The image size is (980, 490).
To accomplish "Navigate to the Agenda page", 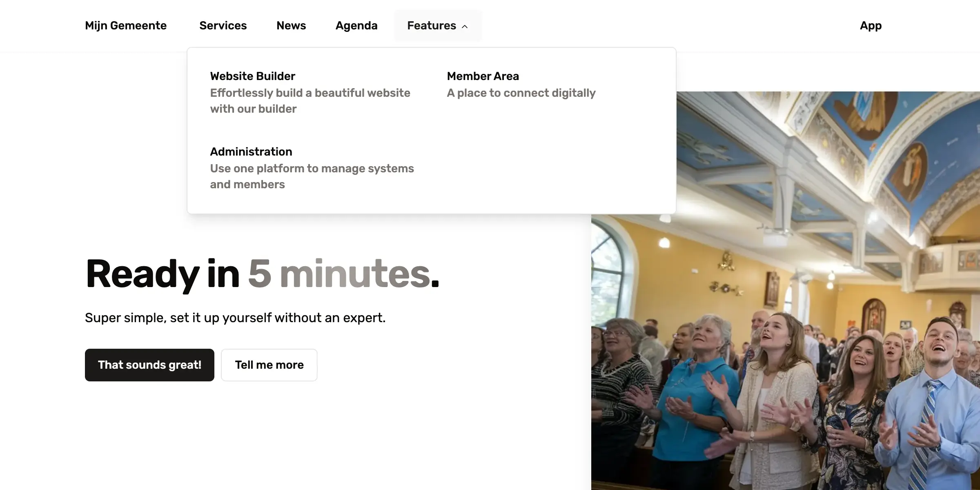I will [356, 26].
